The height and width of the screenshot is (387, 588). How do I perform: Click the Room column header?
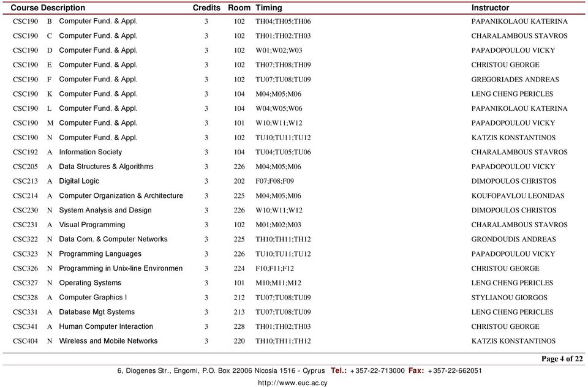(239, 8)
